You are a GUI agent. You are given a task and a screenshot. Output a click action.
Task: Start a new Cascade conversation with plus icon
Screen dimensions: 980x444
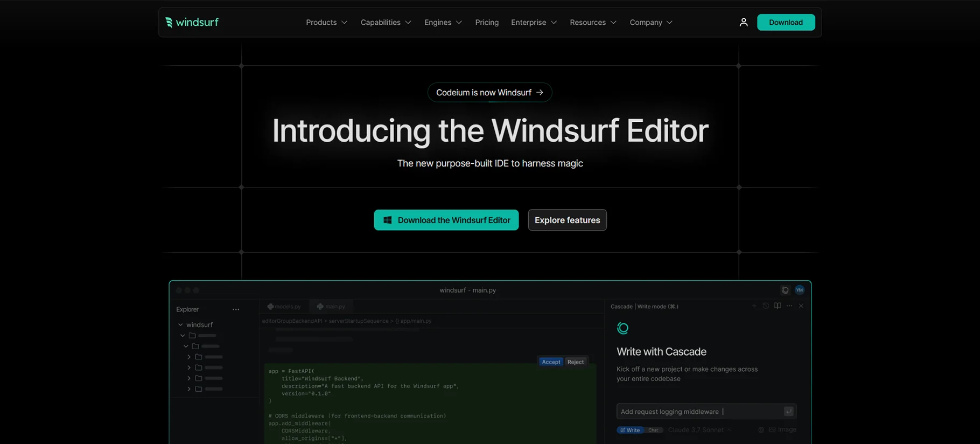click(754, 306)
